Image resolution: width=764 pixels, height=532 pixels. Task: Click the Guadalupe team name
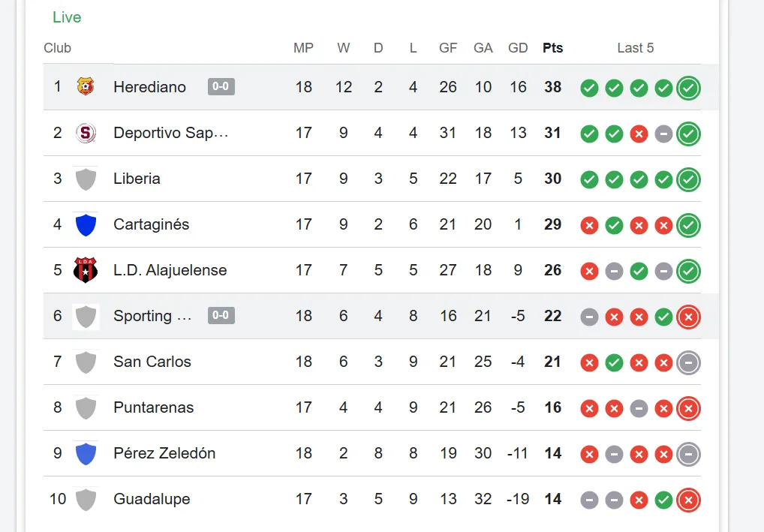[x=152, y=499]
